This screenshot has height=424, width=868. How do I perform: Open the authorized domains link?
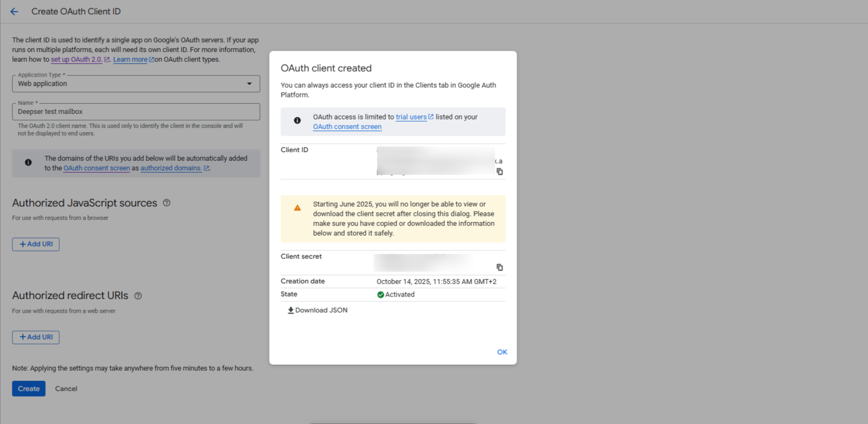coord(171,168)
